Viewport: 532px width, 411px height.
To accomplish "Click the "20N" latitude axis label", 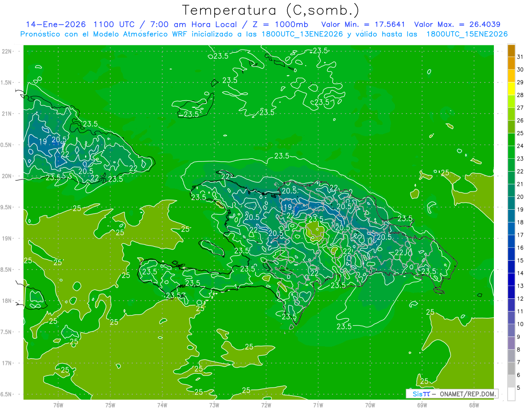I will point(7,176).
